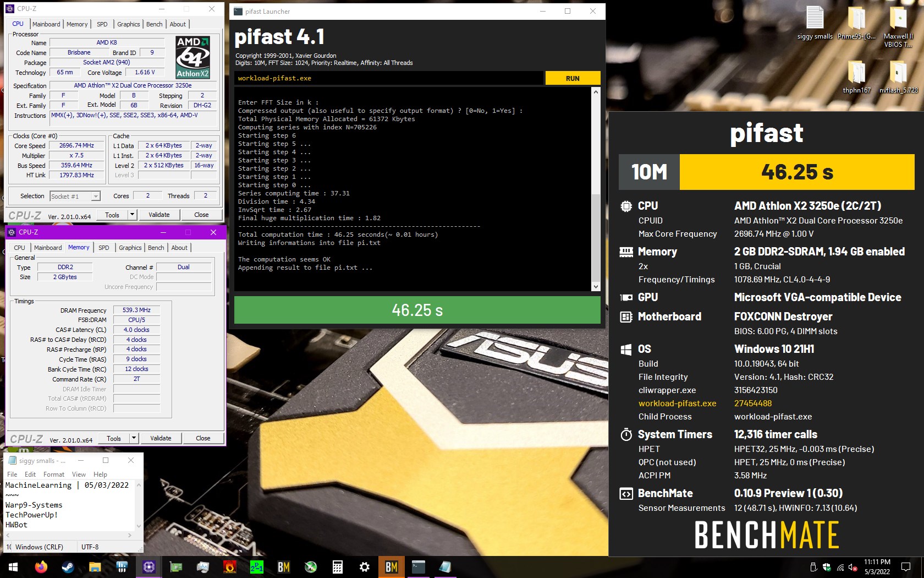The height and width of the screenshot is (578, 924).
Task: Click the Notepad horizontal scrollbar right arrow
Action: (x=130, y=535)
